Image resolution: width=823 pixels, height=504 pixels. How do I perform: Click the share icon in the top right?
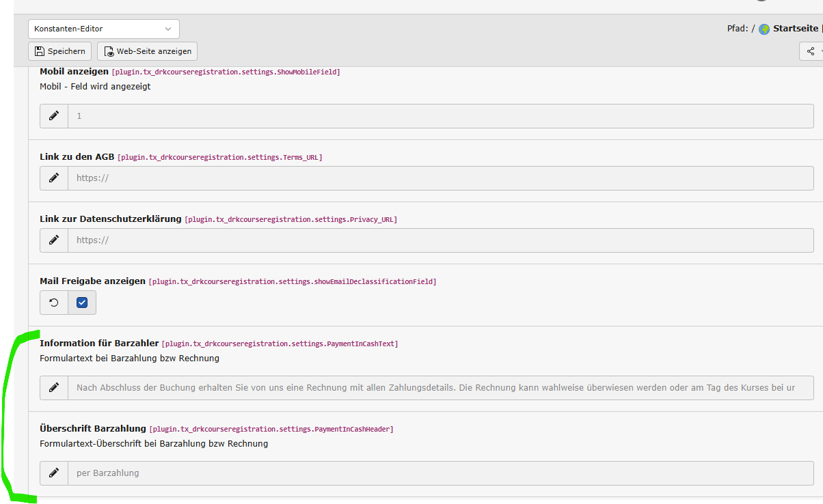811,51
